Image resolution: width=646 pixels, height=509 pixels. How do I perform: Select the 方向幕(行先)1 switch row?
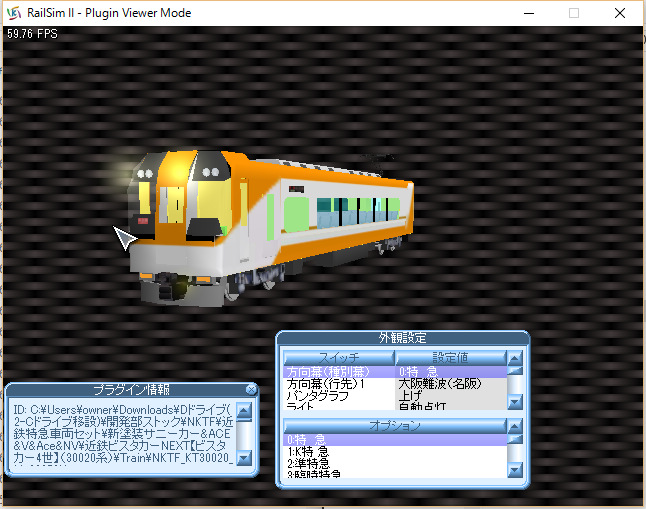pyautogui.click(x=339, y=384)
